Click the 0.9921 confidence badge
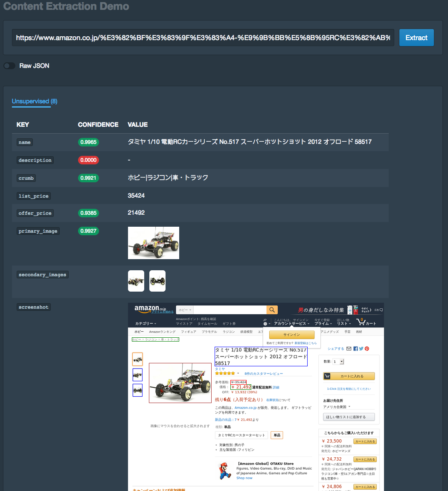Screen dimensions: 448x491 click(x=88, y=178)
